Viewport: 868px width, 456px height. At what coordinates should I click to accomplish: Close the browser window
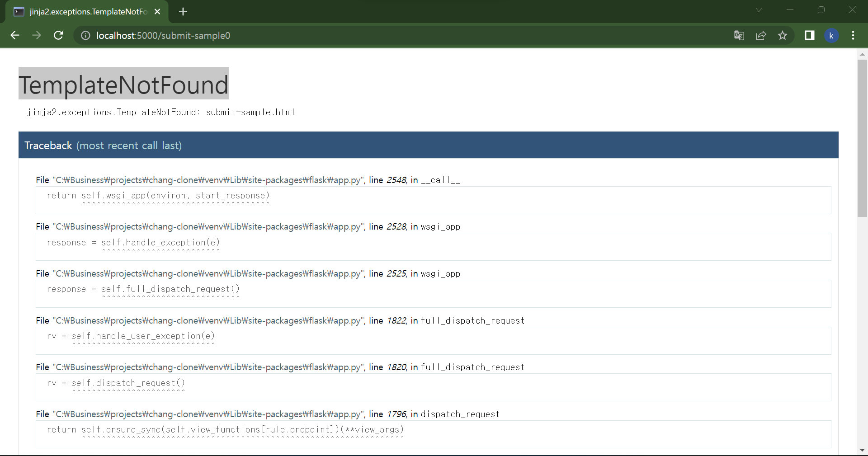pyautogui.click(x=852, y=10)
